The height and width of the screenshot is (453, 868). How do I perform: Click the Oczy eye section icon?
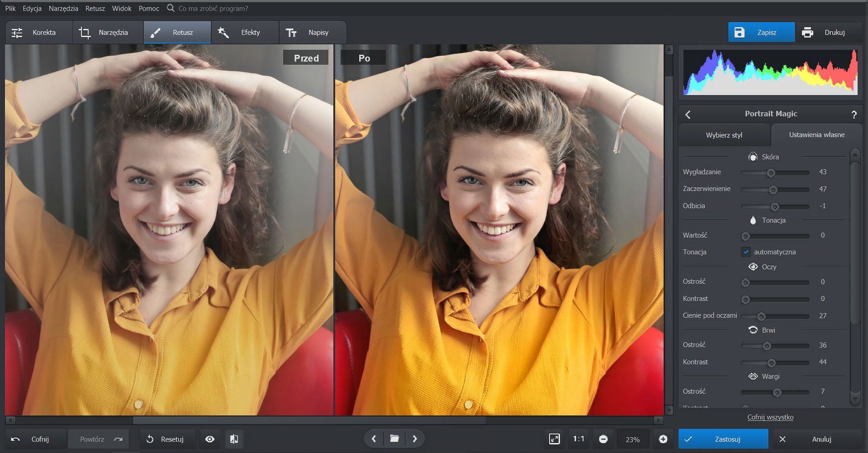coord(753,267)
